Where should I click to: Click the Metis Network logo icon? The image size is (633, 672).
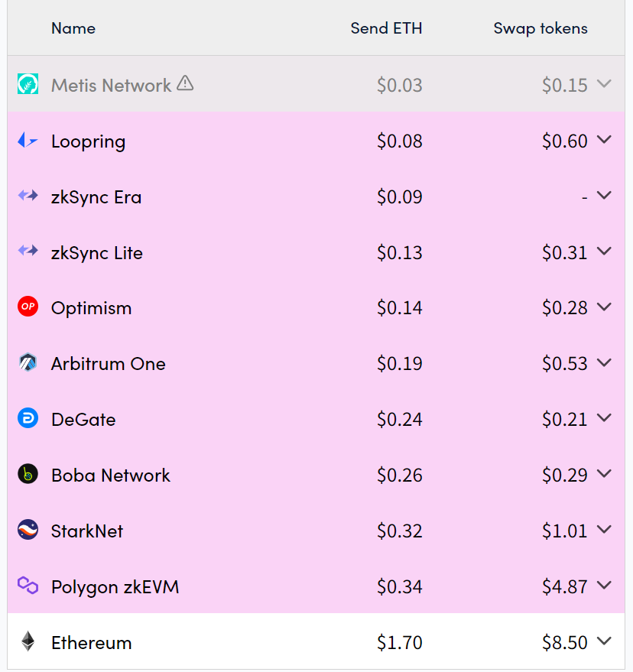coord(28,85)
